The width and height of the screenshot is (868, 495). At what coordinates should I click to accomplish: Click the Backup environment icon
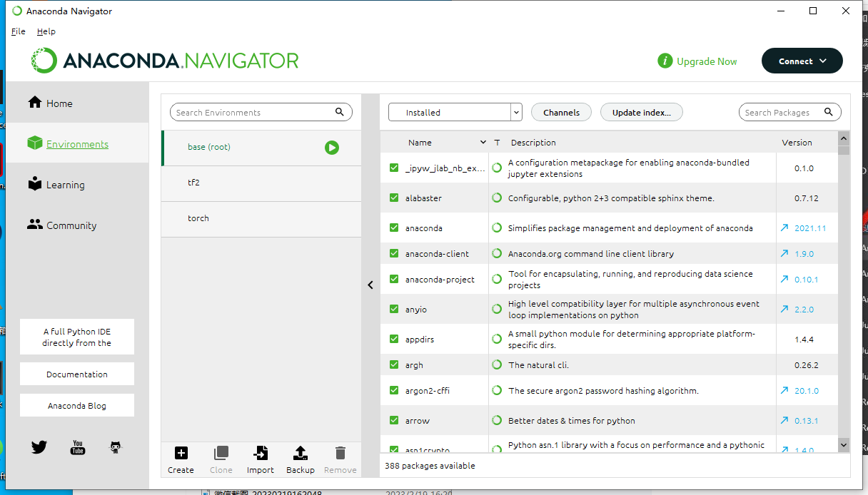tap(301, 453)
